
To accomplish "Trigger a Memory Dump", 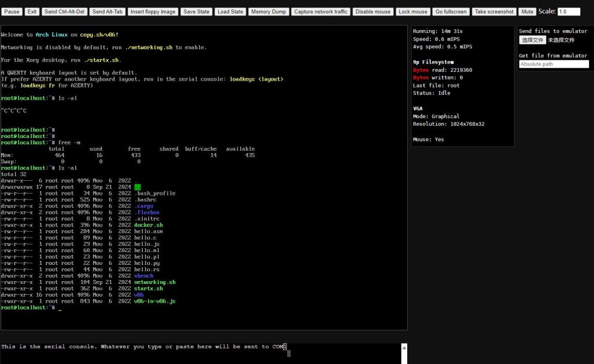I will tap(268, 12).
